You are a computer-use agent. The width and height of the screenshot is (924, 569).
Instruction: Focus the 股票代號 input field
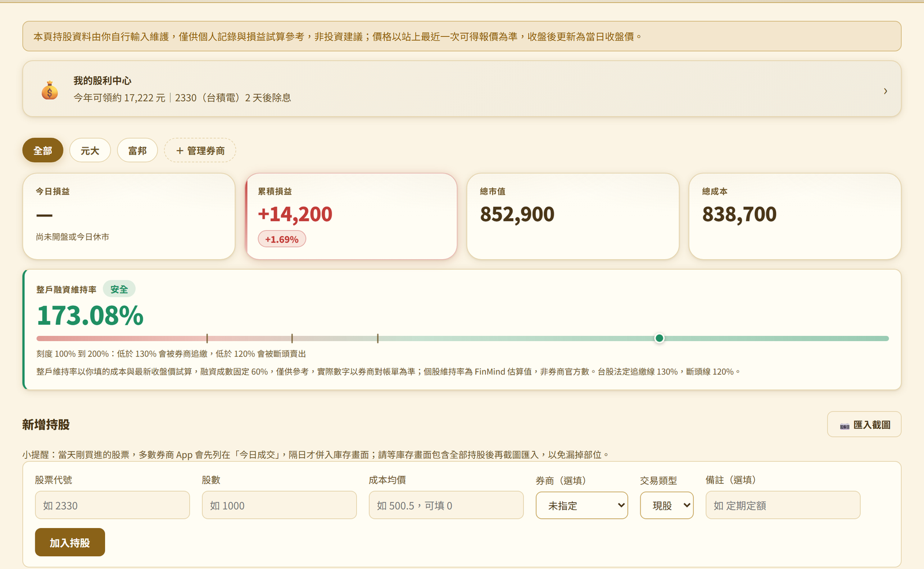coord(113,506)
